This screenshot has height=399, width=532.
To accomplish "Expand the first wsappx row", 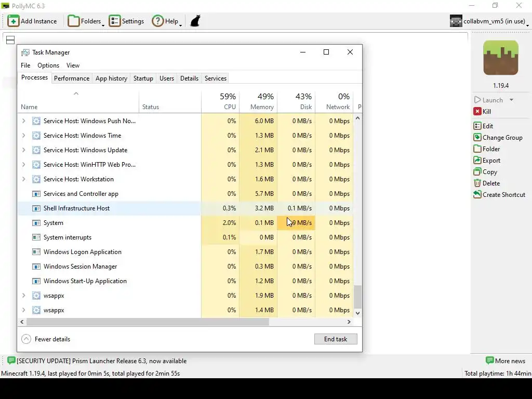I will pos(23,296).
